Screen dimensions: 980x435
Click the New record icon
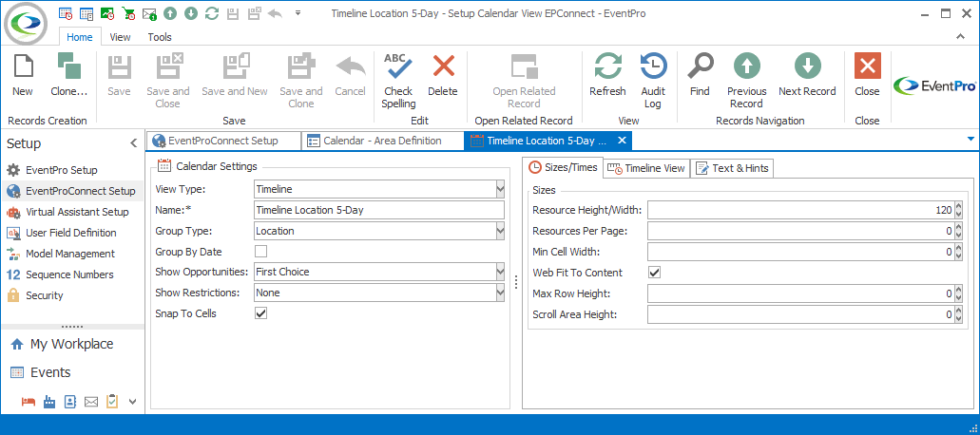click(x=23, y=66)
